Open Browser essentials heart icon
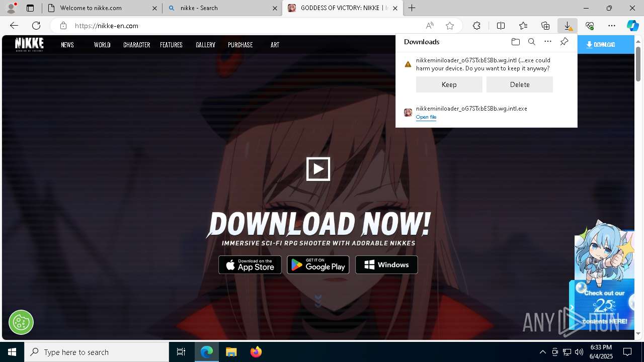The height and width of the screenshot is (362, 644). (x=590, y=26)
